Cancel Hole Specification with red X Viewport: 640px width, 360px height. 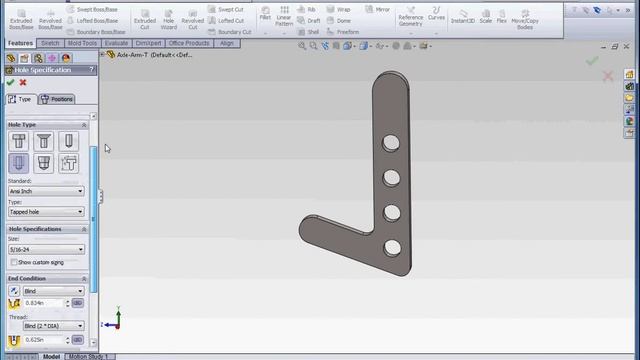coord(23,82)
